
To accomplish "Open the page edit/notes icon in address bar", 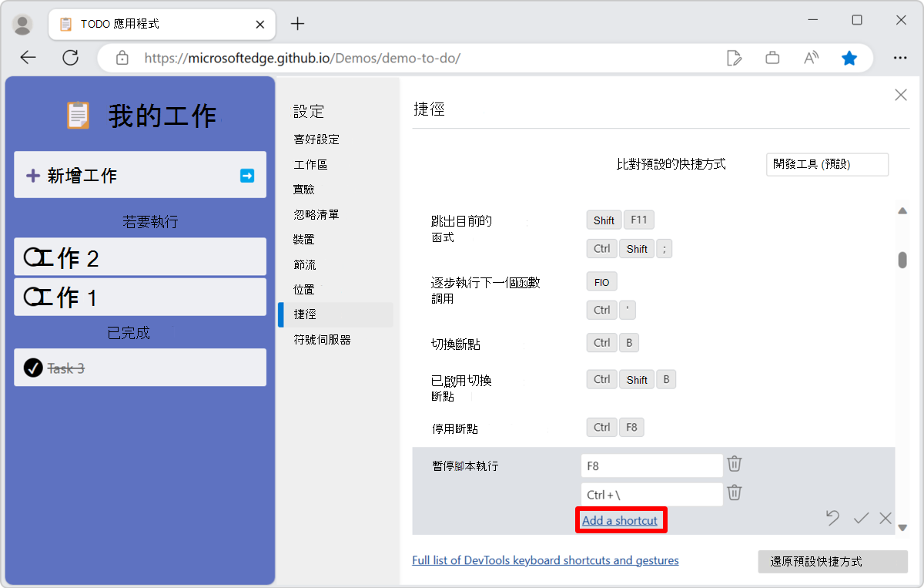I will pos(734,58).
